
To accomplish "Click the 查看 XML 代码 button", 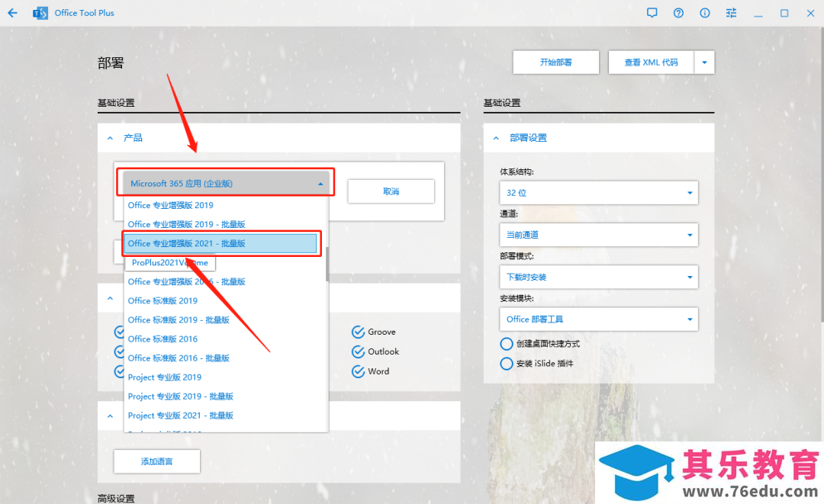I will point(651,63).
